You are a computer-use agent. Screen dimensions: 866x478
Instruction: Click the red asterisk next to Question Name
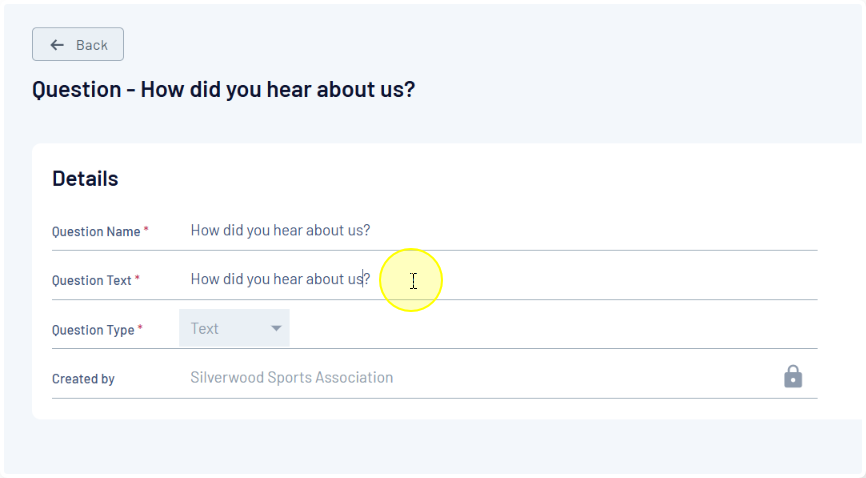[x=146, y=230]
